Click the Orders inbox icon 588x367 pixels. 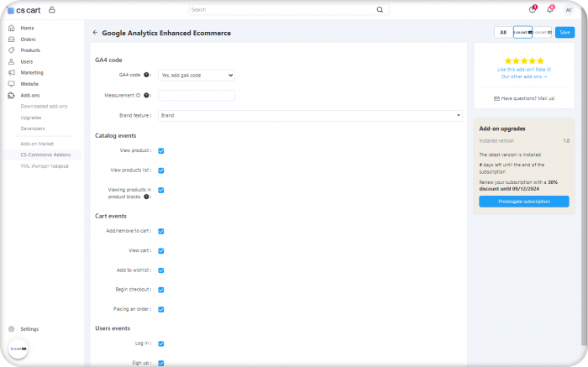click(11, 39)
